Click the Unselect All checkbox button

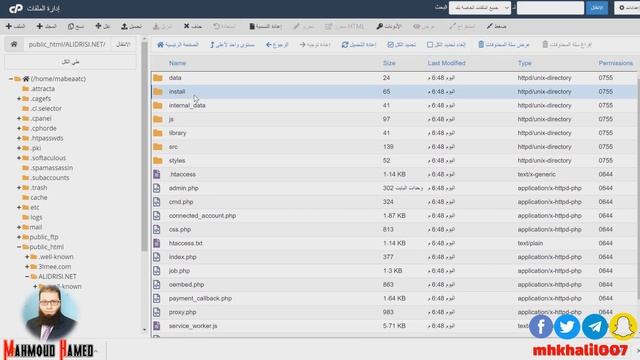point(446,44)
